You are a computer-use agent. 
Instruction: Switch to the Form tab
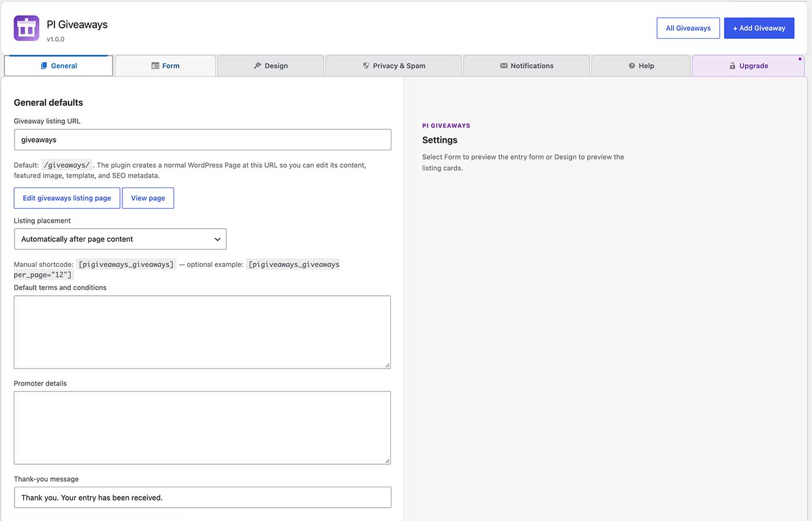(x=165, y=66)
